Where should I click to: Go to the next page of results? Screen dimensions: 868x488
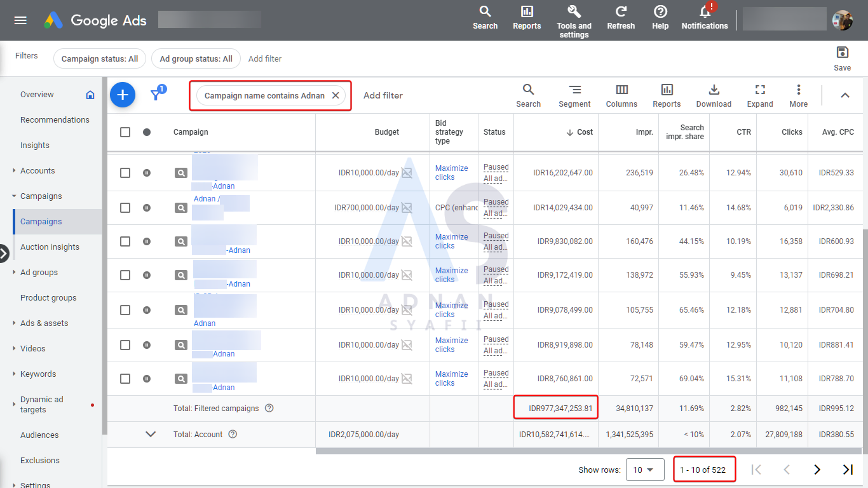(817, 470)
